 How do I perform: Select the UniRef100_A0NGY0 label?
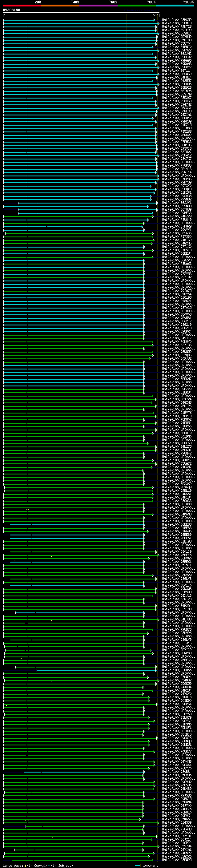pos(177,342)
